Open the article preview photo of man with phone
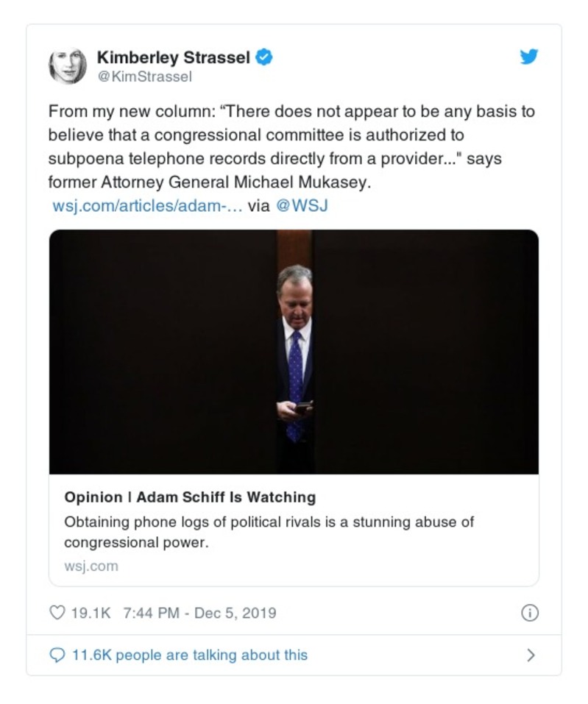The height and width of the screenshot is (704, 588). 294,352
